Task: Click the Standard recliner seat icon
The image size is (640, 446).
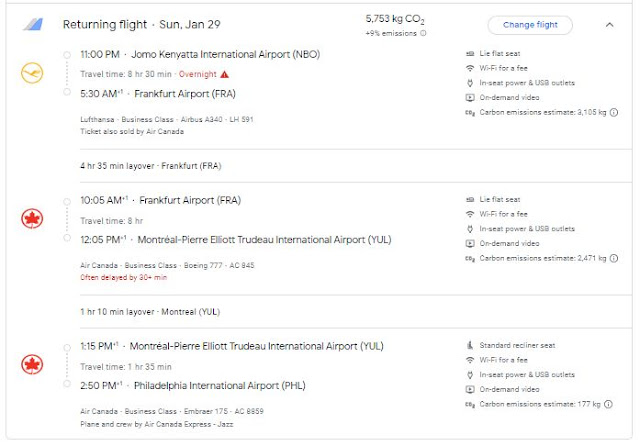Action: tap(470, 345)
